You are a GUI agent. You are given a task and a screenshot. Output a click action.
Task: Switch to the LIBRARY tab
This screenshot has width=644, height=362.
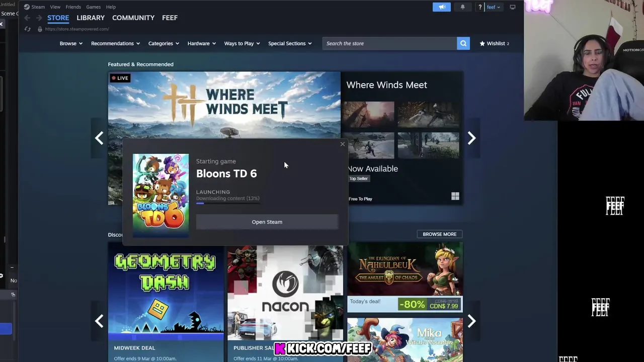tap(91, 18)
